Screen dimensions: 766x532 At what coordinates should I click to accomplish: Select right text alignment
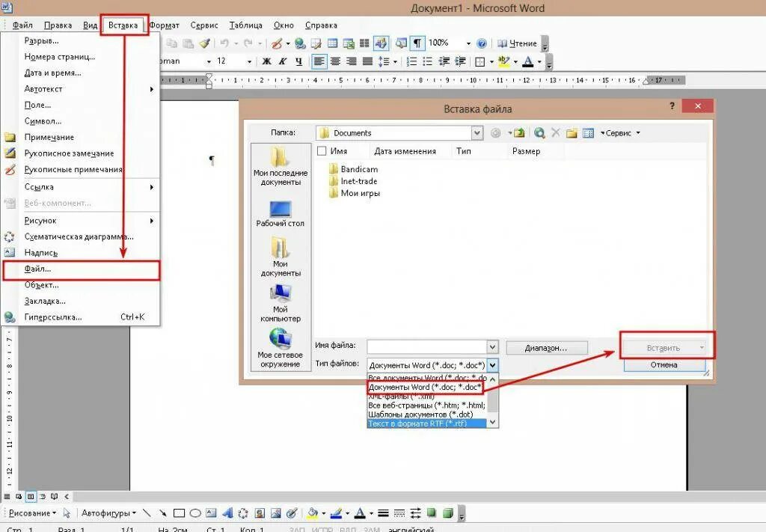(x=352, y=61)
